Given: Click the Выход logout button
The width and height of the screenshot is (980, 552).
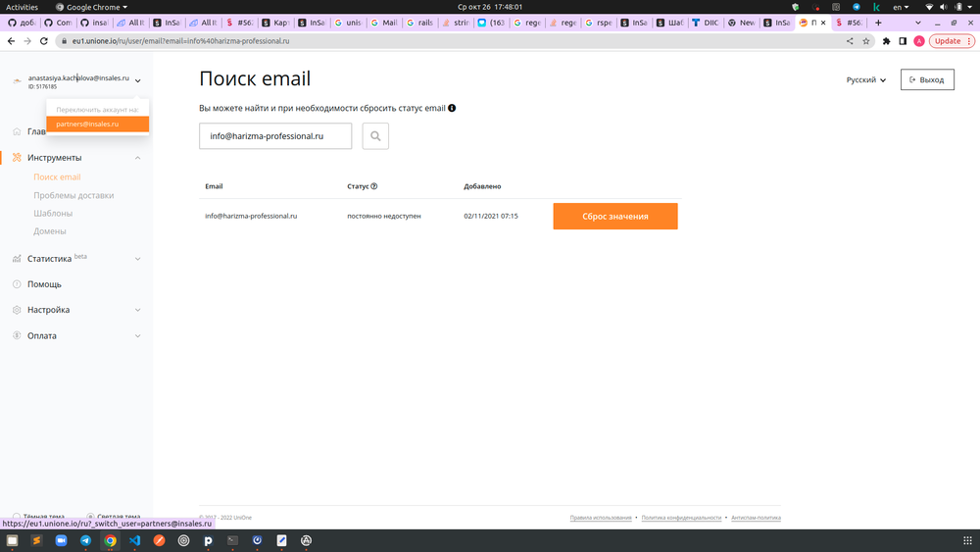Looking at the screenshot, I should tap(927, 79).
